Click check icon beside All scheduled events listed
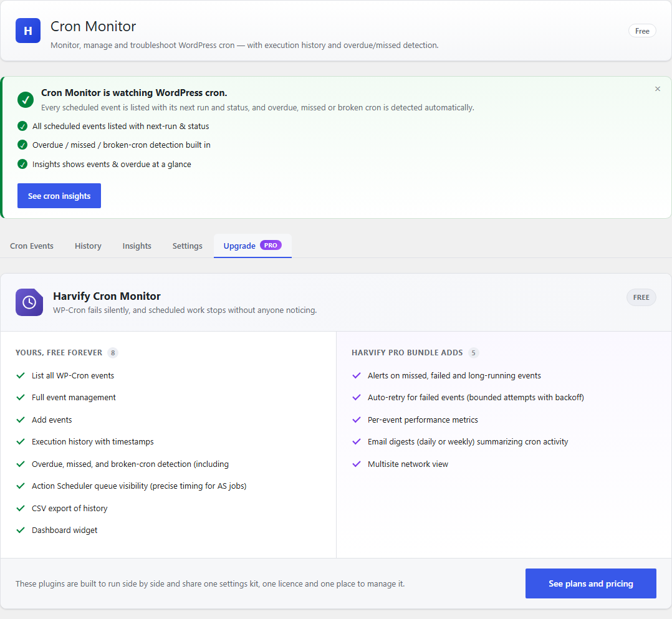This screenshot has width=672, height=619. coord(22,126)
